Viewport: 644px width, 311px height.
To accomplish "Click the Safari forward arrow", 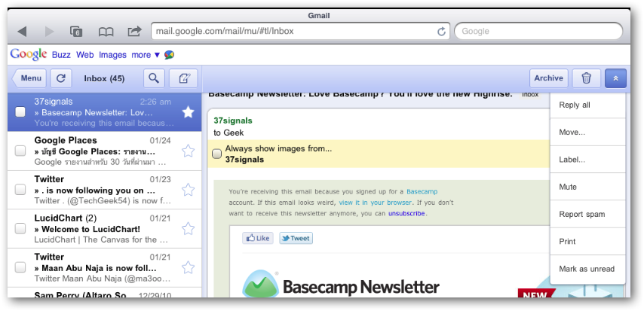I will click(x=49, y=31).
